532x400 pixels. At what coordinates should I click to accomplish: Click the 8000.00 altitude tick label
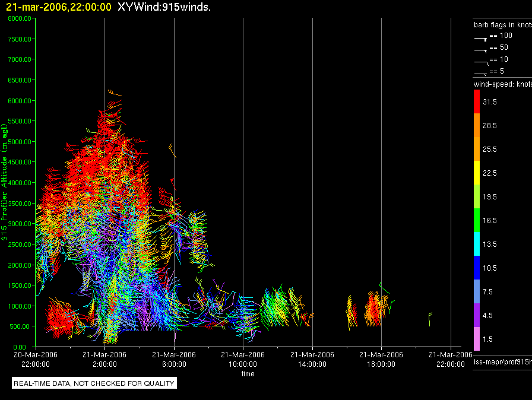point(20,18)
